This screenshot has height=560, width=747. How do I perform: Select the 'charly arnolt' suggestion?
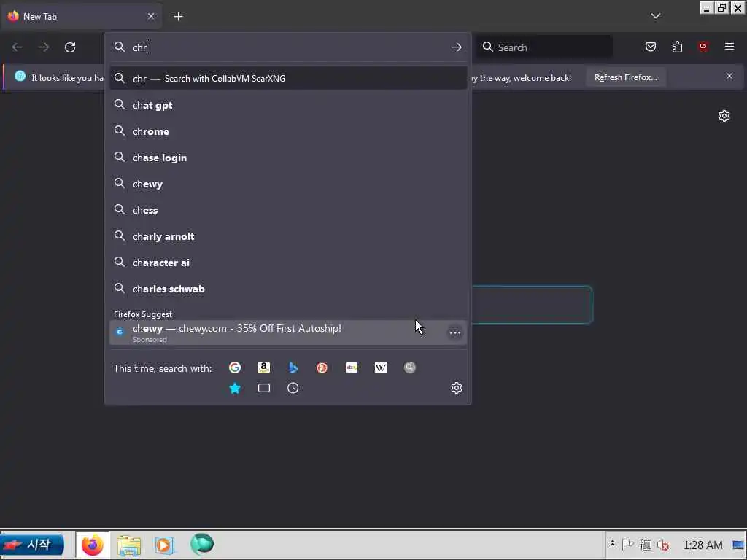288,236
